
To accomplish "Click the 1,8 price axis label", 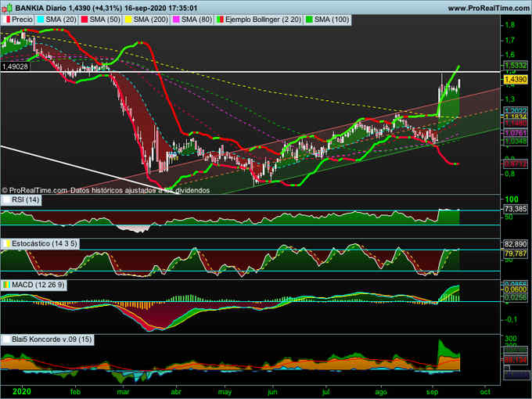I will click(510, 25).
